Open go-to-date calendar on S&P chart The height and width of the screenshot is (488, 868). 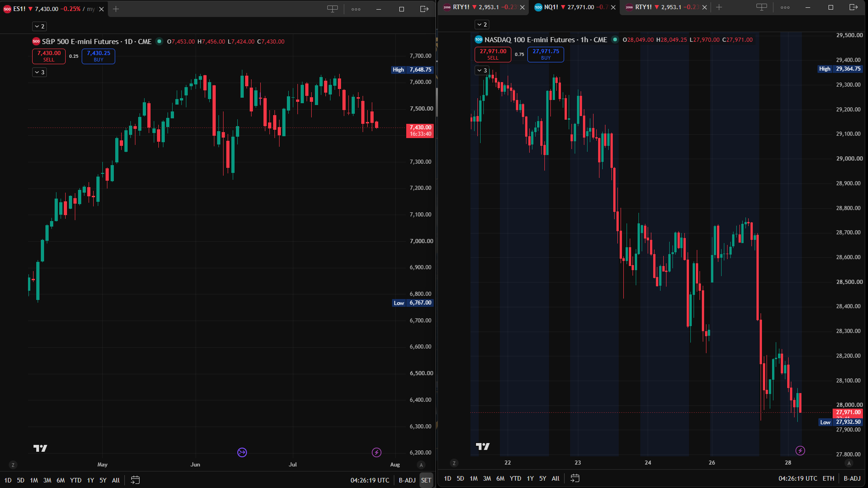click(135, 480)
